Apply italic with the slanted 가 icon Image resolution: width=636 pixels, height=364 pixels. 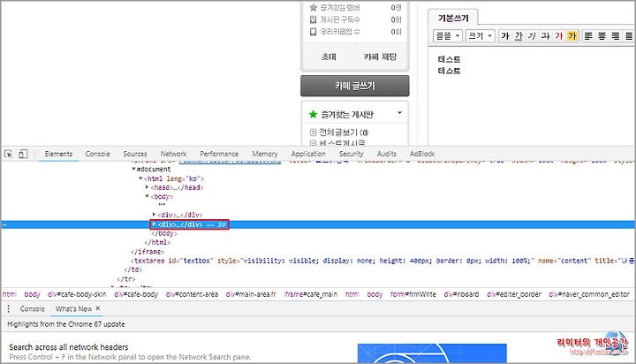click(532, 35)
